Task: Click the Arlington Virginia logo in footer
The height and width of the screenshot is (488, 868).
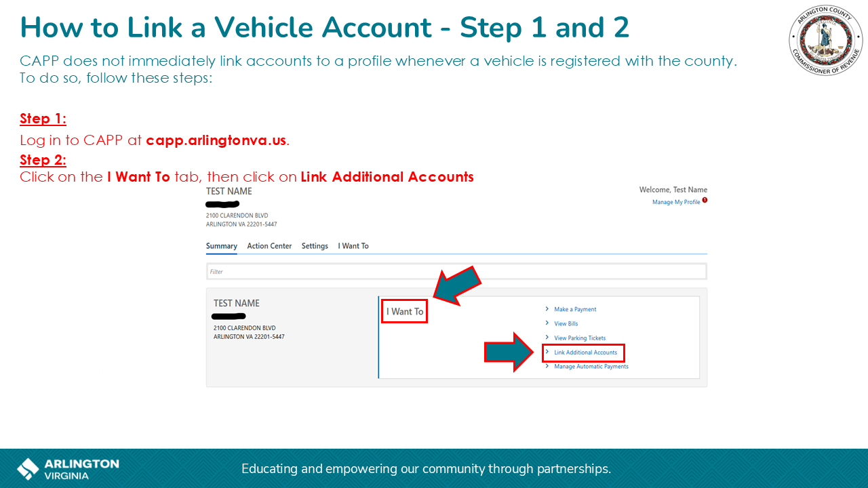Action: (68, 468)
